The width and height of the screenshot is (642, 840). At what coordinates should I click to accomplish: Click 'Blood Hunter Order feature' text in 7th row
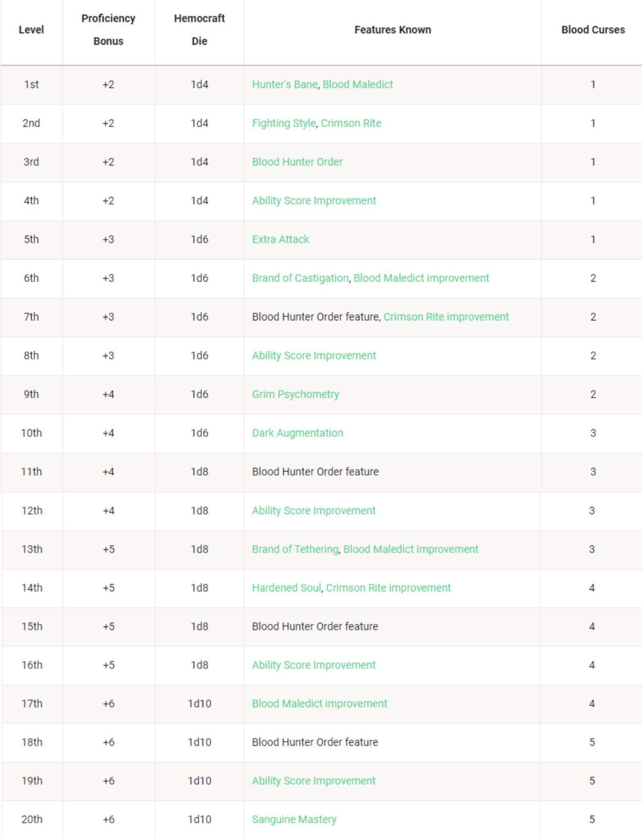click(x=315, y=317)
